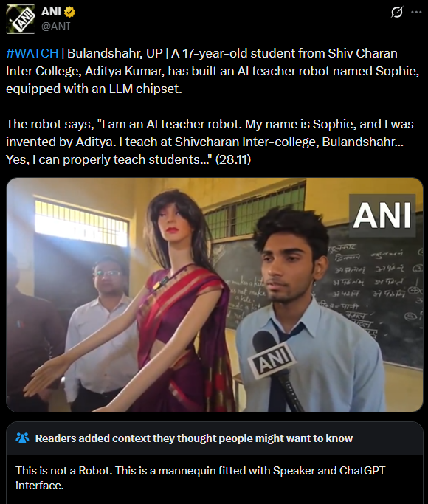The height and width of the screenshot is (504, 428).
Task: Play the embedded classroom video
Action: coord(214,294)
